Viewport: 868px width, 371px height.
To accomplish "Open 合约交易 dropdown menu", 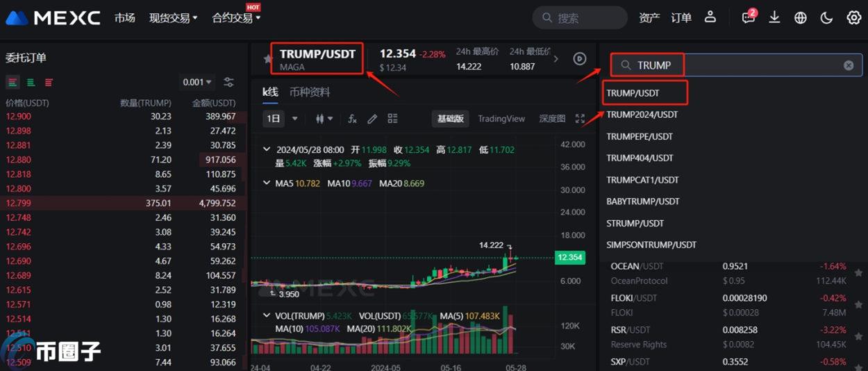I will 237,18.
